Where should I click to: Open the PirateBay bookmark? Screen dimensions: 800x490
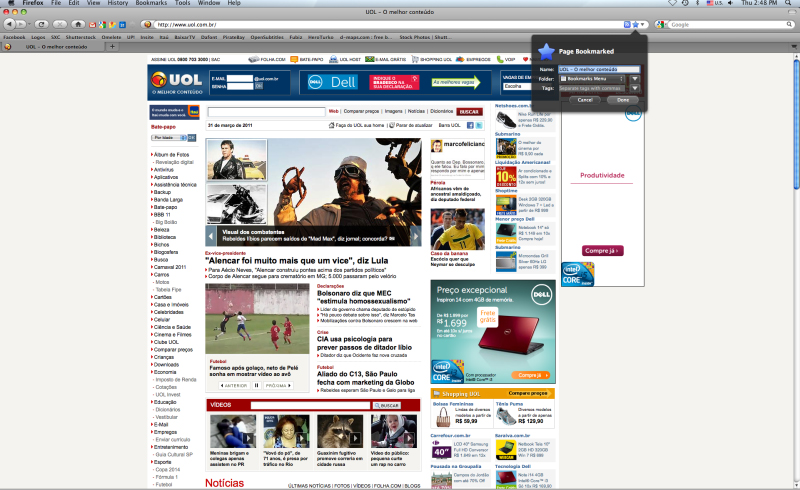[x=233, y=37]
